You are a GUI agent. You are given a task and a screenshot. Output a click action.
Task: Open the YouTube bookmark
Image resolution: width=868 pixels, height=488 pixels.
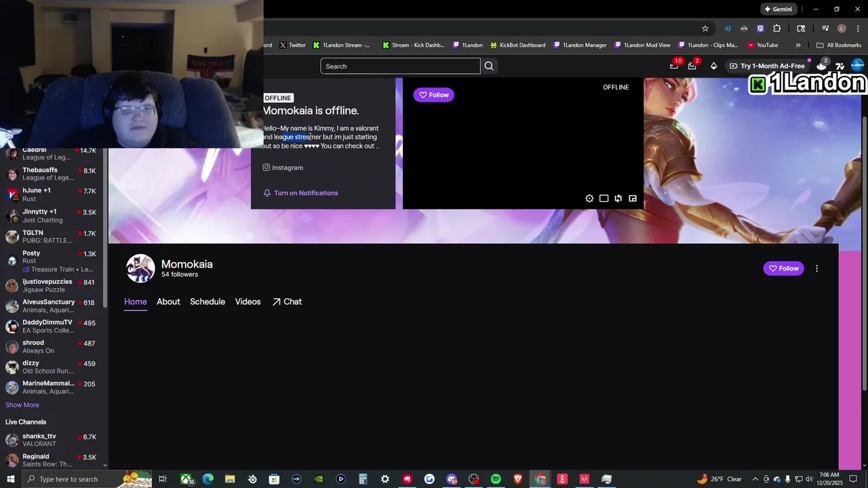(762, 45)
